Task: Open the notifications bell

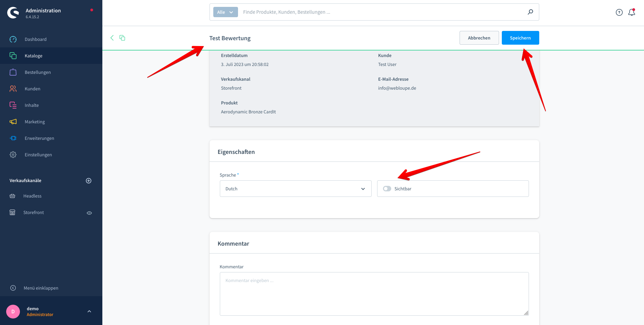Action: (x=631, y=12)
